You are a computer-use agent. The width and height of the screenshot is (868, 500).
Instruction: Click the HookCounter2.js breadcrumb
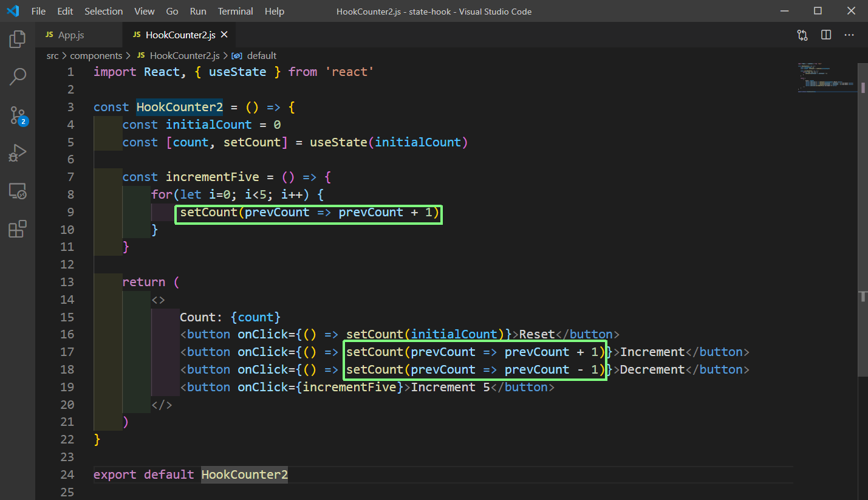[185, 55]
